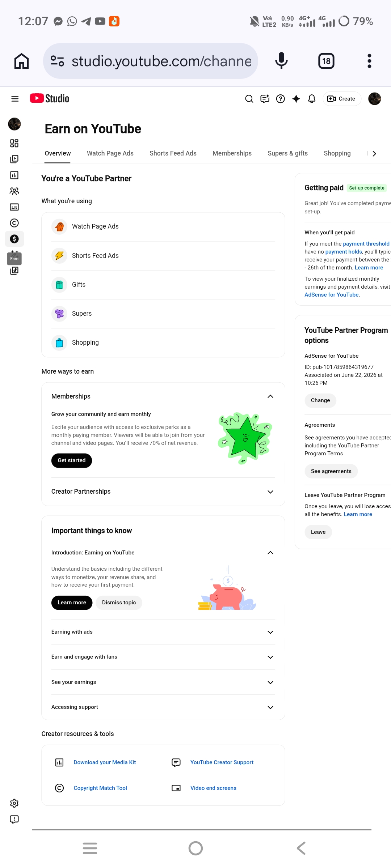Click the Studio search magnifier icon

click(x=249, y=99)
